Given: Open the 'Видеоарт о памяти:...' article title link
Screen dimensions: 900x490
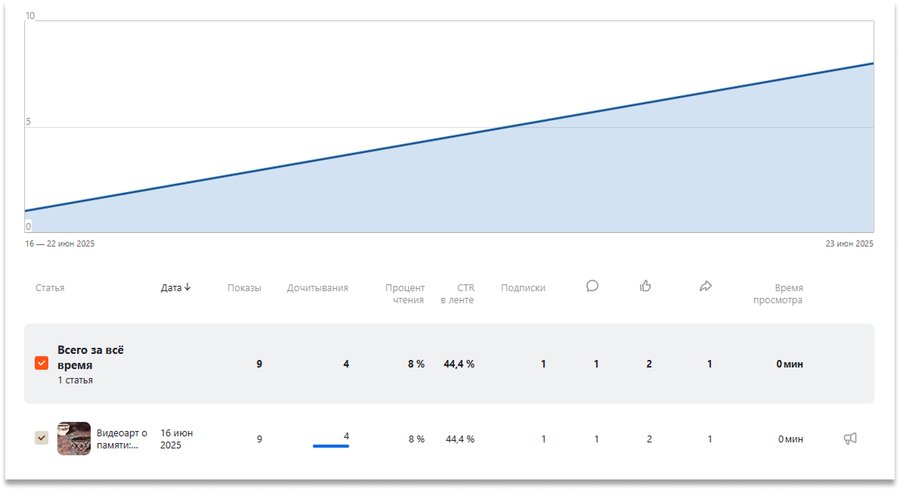Looking at the screenshot, I should click(122, 439).
